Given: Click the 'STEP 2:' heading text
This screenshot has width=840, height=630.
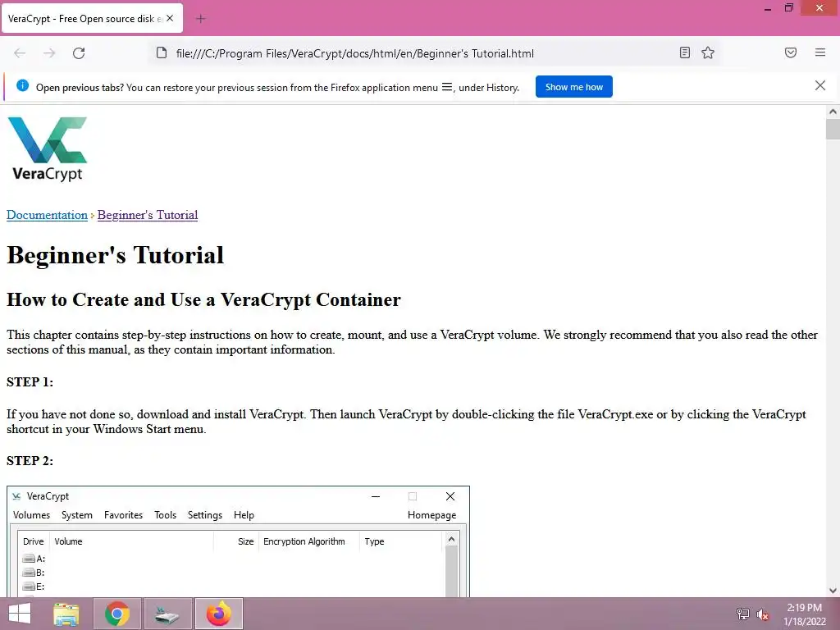Looking at the screenshot, I should click(30, 460).
